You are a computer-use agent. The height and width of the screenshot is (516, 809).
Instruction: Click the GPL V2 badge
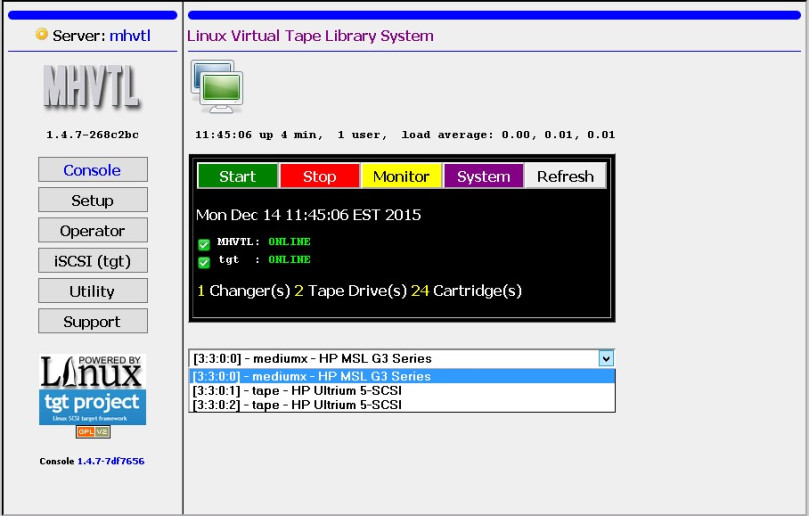tap(93, 432)
